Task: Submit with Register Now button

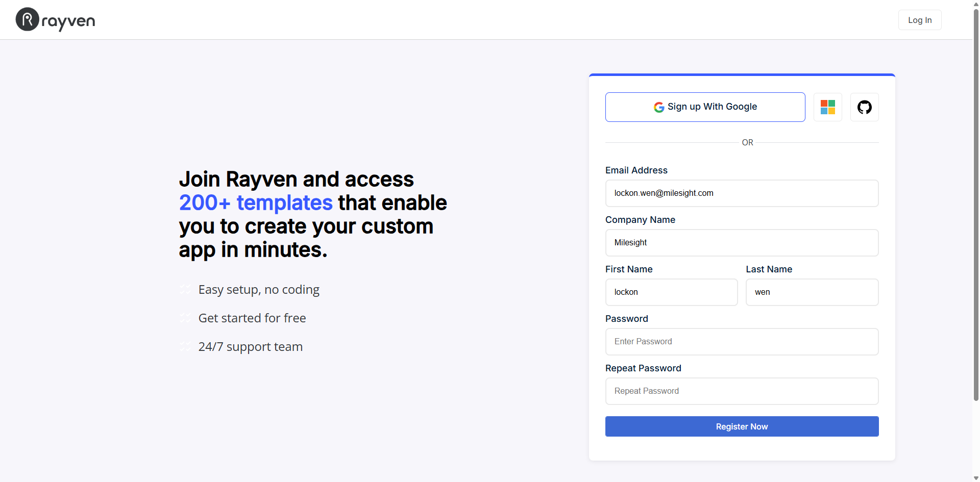Action: pyautogui.click(x=742, y=426)
